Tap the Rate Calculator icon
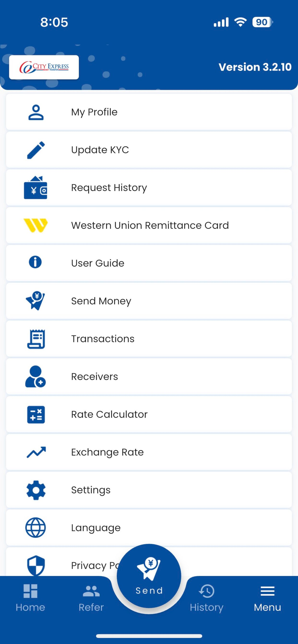 (36, 414)
